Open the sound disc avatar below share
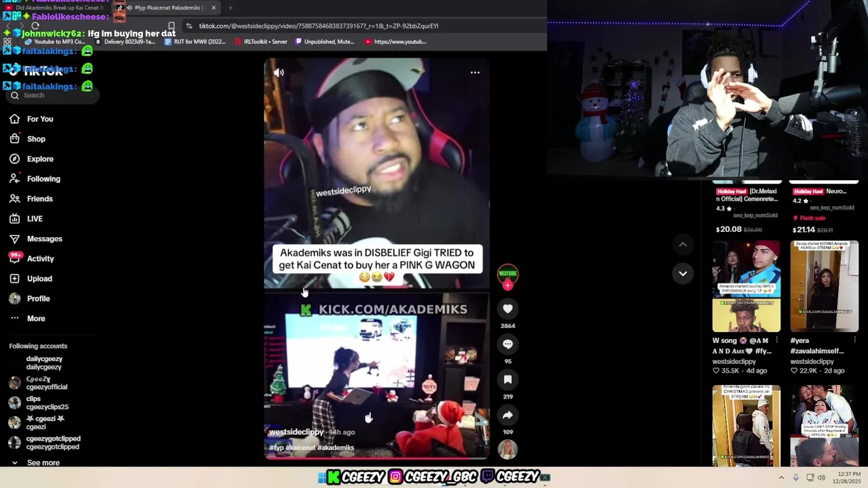Screen dimensions: 868x488 pos(508,449)
